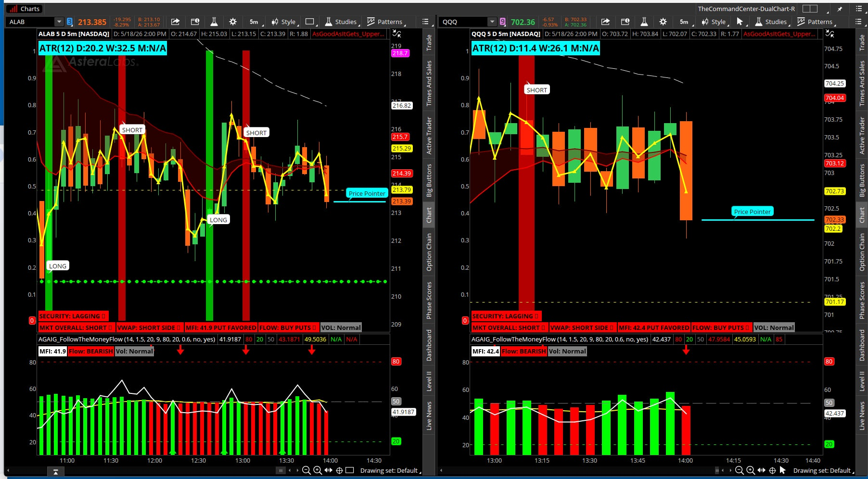
Task: Open Level II tab beside ALAB chart
Action: tap(429, 381)
